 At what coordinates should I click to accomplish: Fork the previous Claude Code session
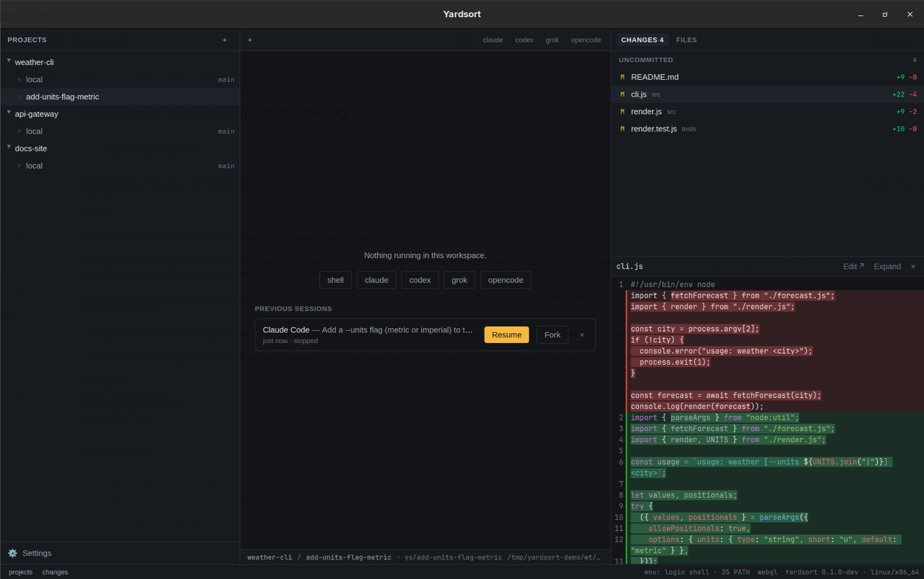pos(552,335)
